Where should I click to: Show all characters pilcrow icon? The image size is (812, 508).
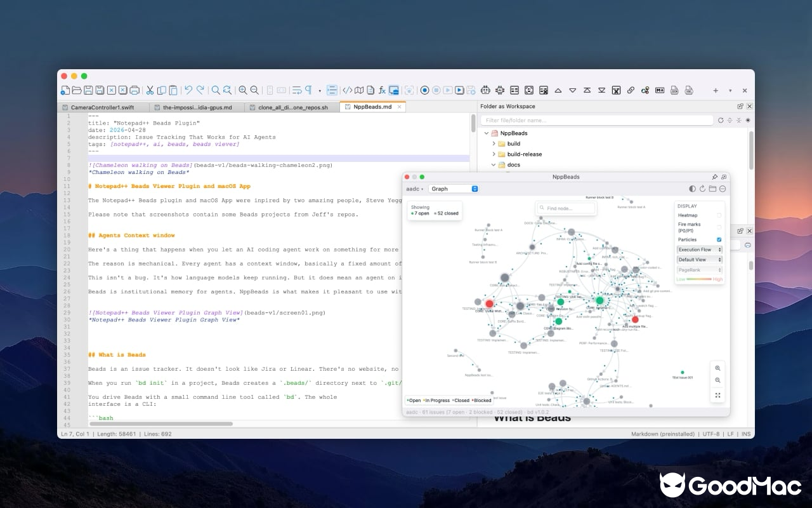coord(309,90)
